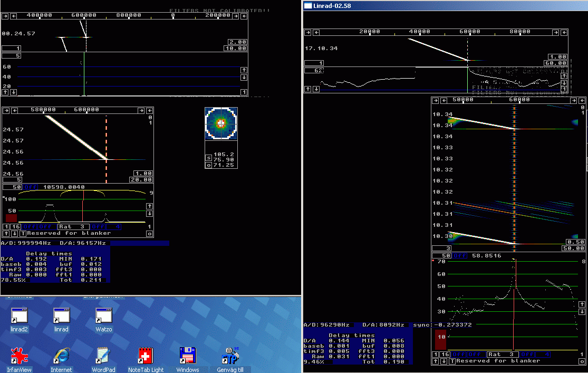Click the 60.00 value box in Linrad-02.58 wide waterfall
The height and width of the screenshot is (373, 588).
click(556, 63)
